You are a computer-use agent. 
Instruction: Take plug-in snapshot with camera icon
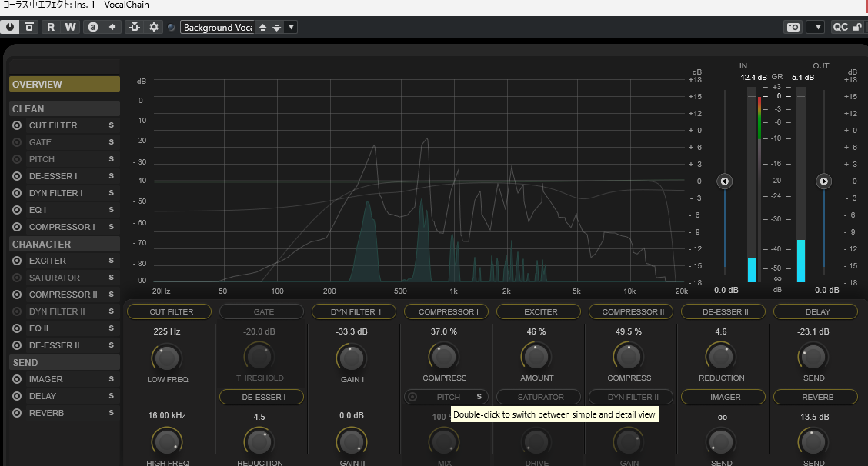(x=793, y=27)
